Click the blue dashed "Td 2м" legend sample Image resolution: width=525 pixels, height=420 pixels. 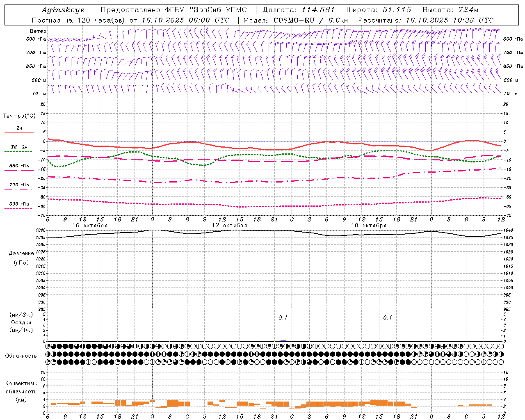pyautogui.click(x=18, y=152)
